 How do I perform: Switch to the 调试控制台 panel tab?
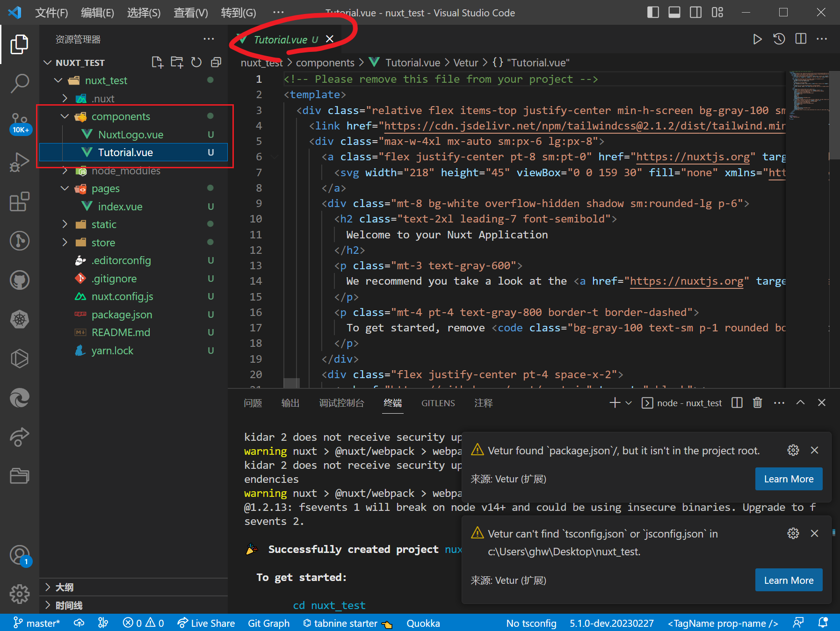[x=341, y=403]
